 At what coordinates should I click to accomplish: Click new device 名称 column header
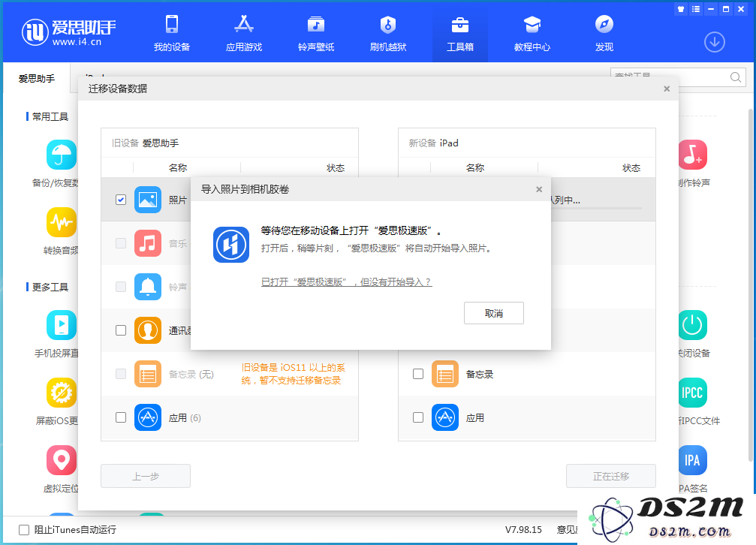pos(475,168)
